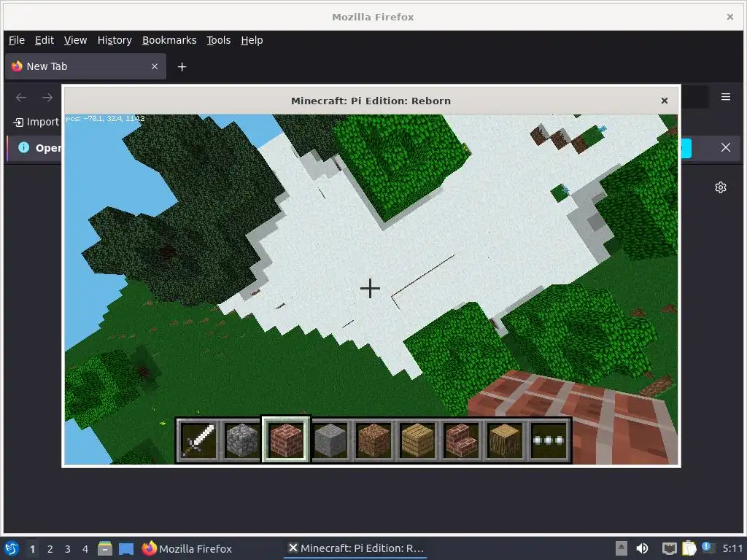
Task: Open the file manager from taskbar
Action: point(105,548)
